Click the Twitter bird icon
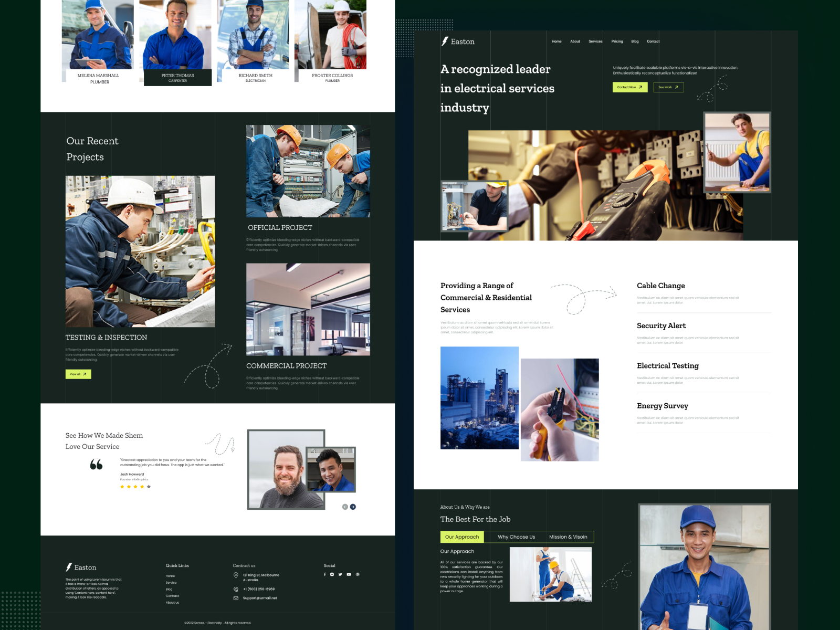Viewport: 840px width, 630px height. 340,574
